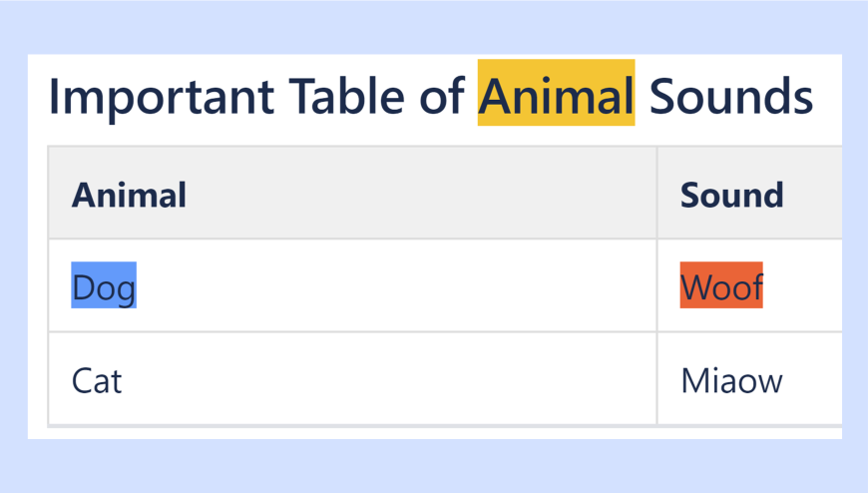Screen dimensions: 868x493
Task: Click the orange-highlighted "Woof" text
Action: (x=721, y=287)
